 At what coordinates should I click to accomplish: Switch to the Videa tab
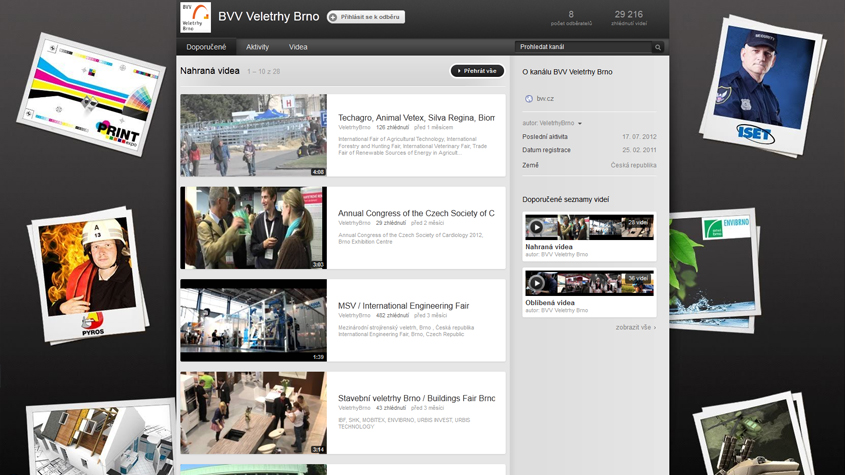coord(298,47)
